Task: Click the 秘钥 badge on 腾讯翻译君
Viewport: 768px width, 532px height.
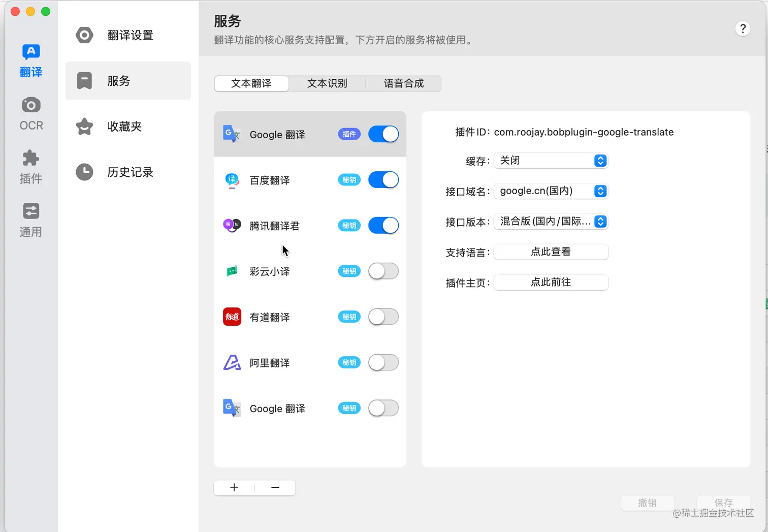Action: pos(349,226)
